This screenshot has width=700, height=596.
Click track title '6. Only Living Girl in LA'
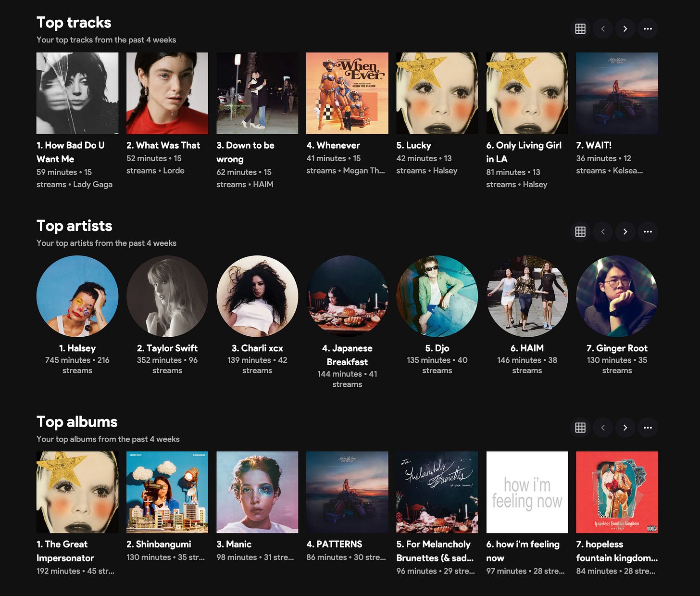(x=524, y=152)
